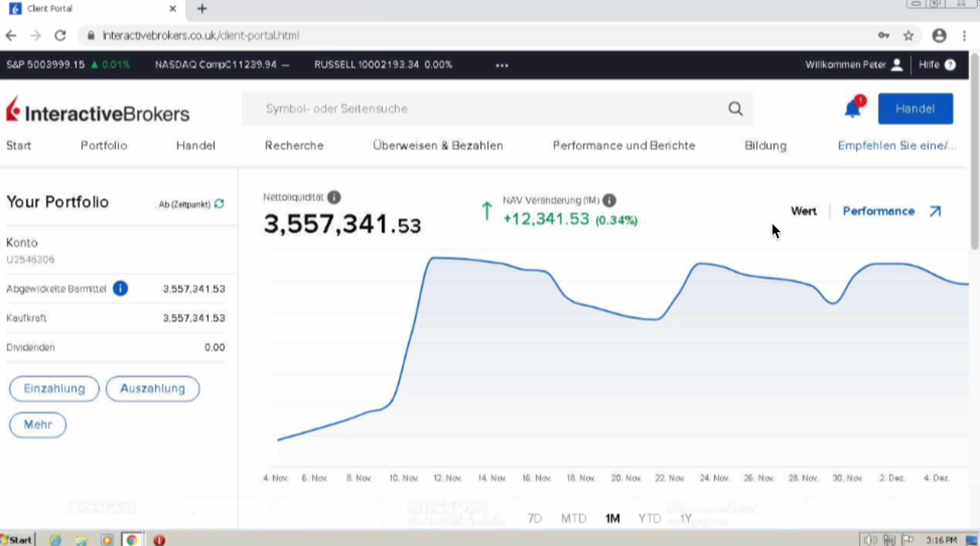This screenshot has width=980, height=546.
Task: Bookmark page with star icon
Action: [x=908, y=36]
